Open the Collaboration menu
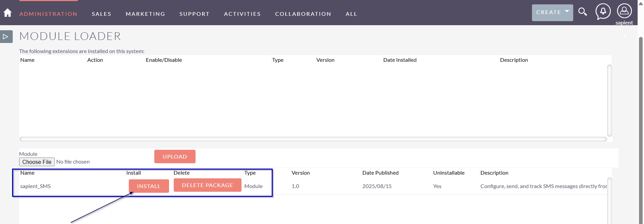Viewport: 644px width, 224px height. 303,14
